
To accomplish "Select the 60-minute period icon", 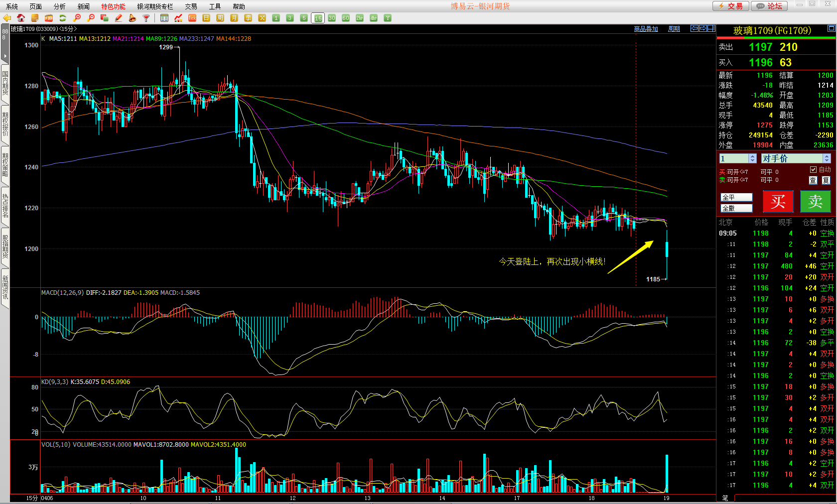I will click(x=346, y=18).
